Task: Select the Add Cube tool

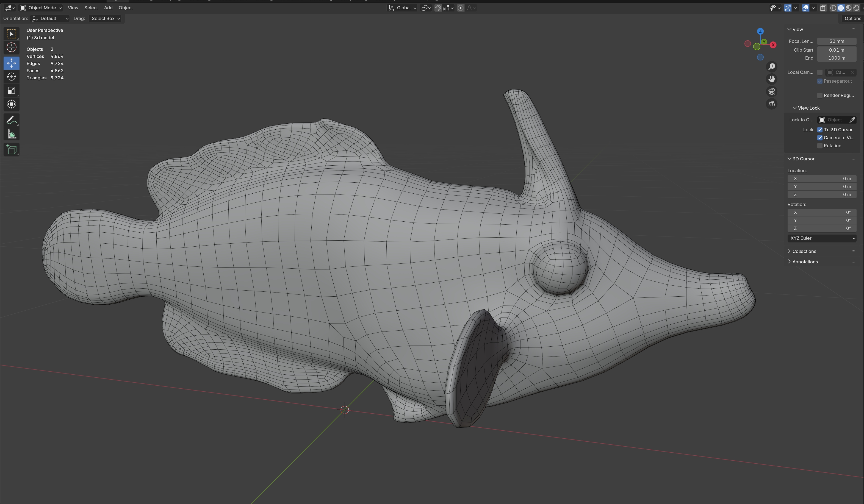Action: (x=11, y=150)
